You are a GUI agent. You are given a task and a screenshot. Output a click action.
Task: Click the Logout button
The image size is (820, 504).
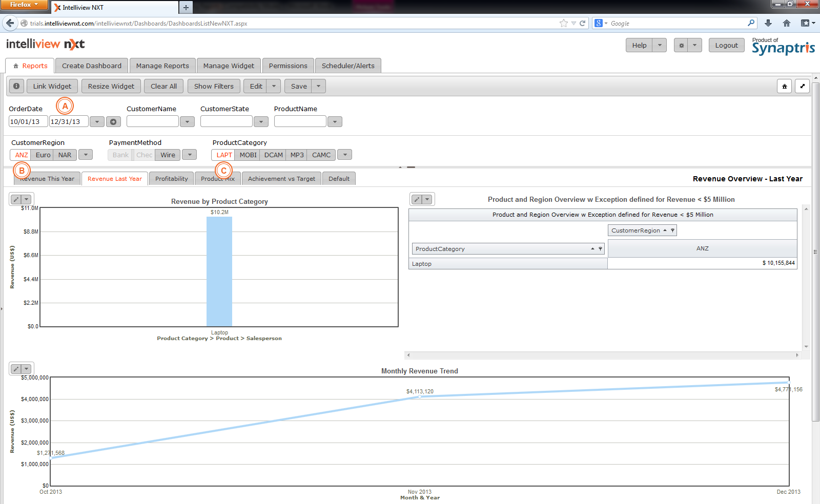[x=726, y=45]
